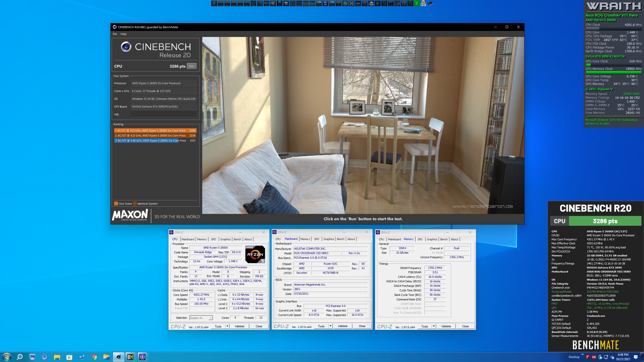This screenshot has height=362, width=644.
Task: Open the Help menu in Cinebench
Action: pyautogui.click(x=123, y=34)
